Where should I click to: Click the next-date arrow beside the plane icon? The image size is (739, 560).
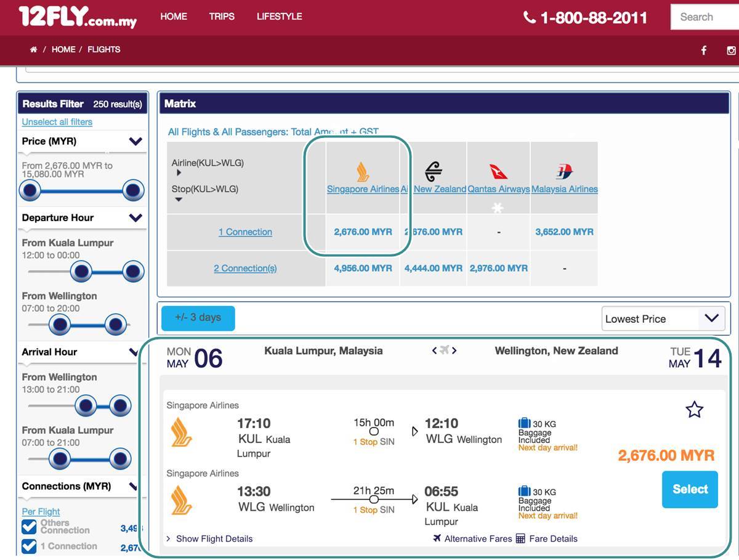pos(454,351)
